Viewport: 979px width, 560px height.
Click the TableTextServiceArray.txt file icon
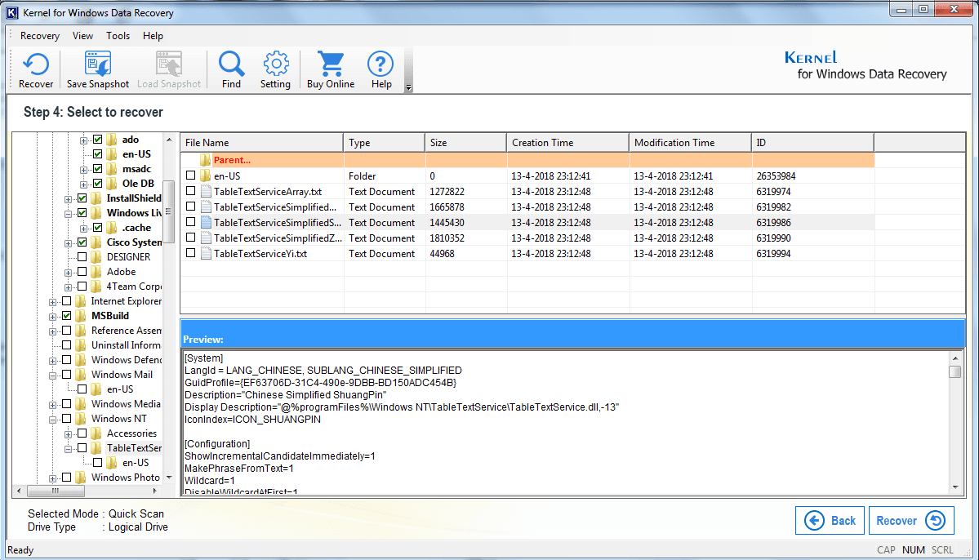[206, 192]
